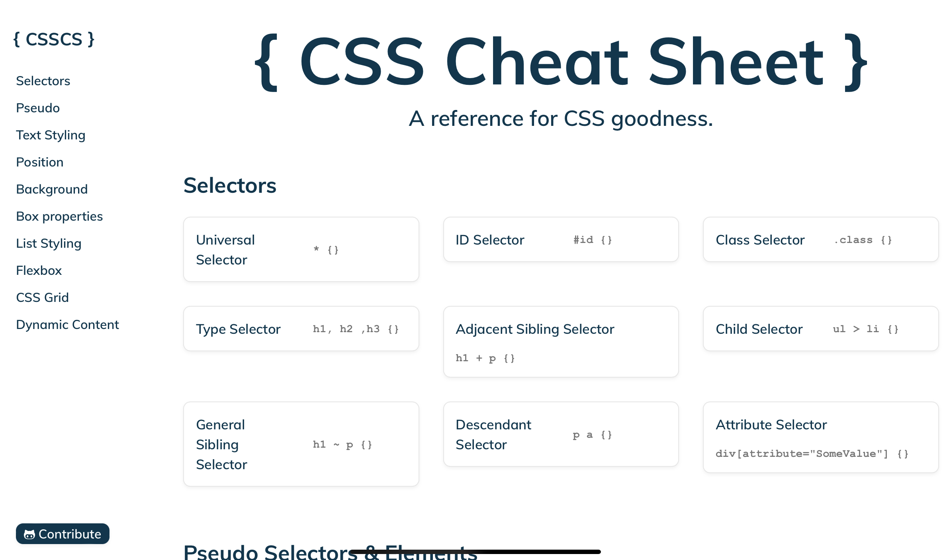Toggle the Selectors navigation item

(43, 80)
